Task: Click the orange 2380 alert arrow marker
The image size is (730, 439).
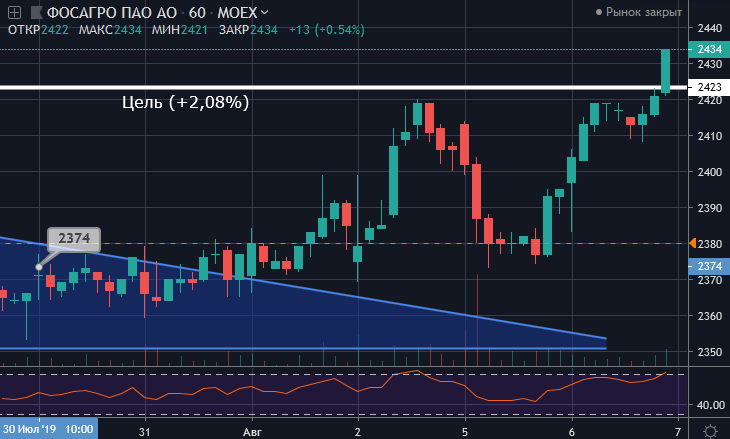Action: [x=692, y=243]
